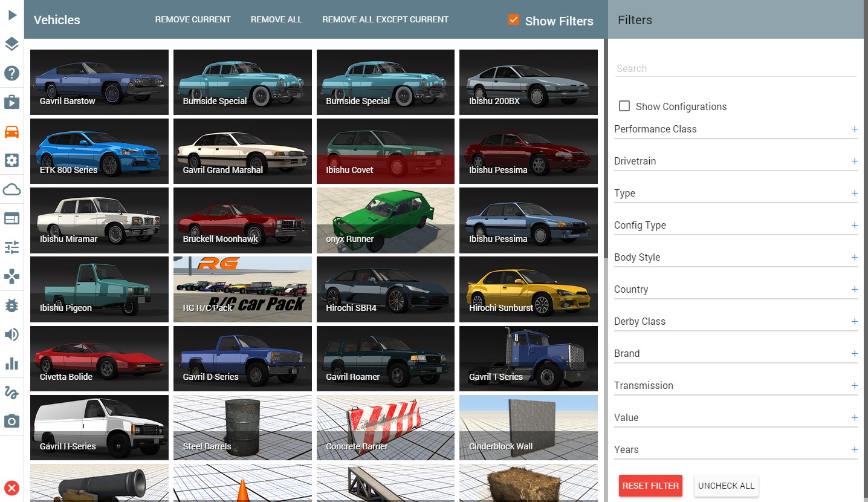Select the Hirochi SBR4 vehicle
Image resolution: width=868 pixels, height=502 pixels.
386,289
